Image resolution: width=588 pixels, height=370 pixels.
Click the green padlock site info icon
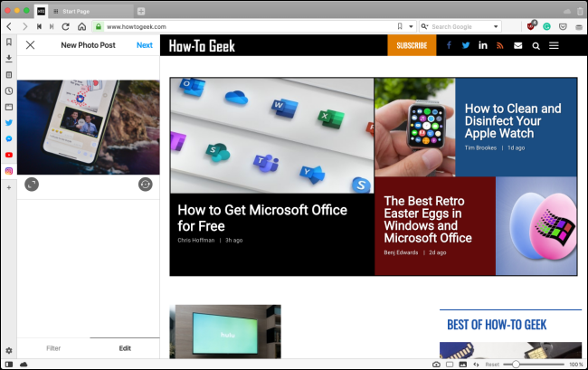tap(99, 26)
